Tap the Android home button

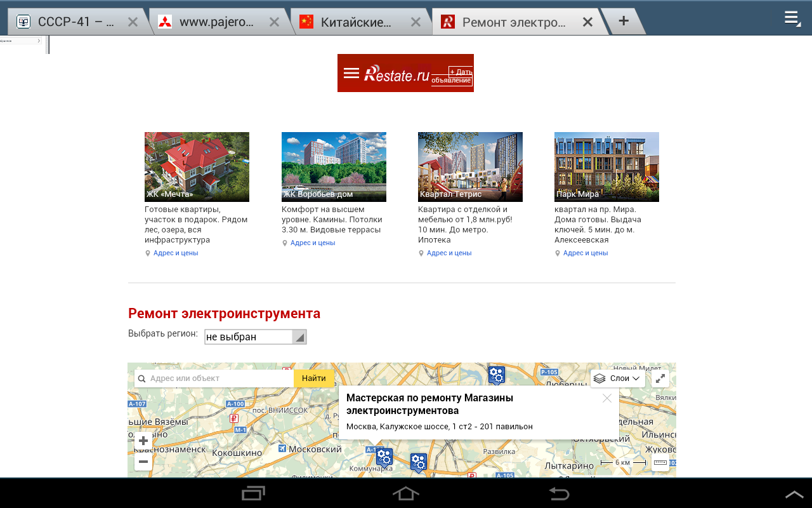pos(405,493)
